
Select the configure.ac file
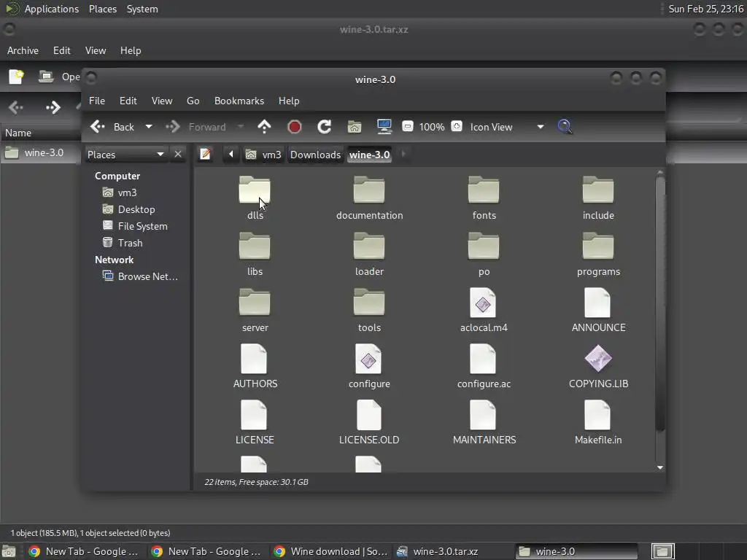[x=484, y=366]
